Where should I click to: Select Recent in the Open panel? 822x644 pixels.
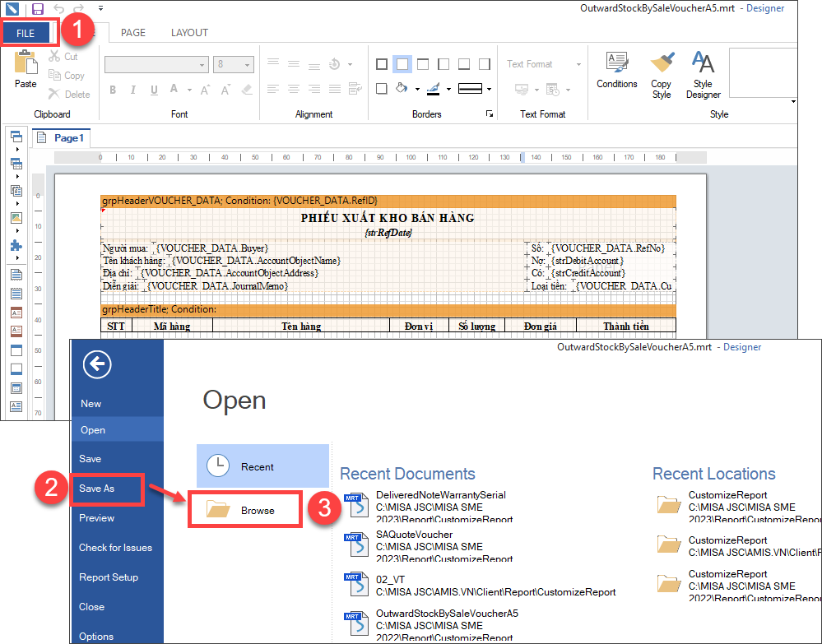tap(262, 466)
